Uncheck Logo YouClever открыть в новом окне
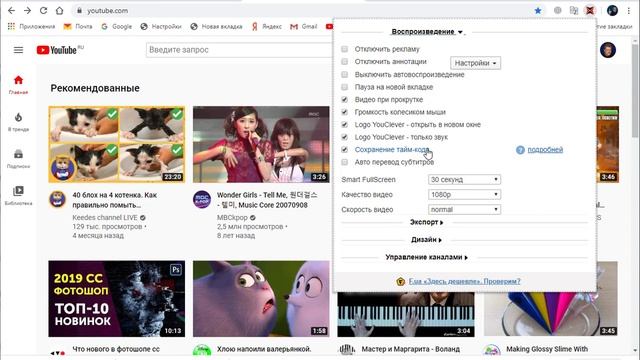 344,124
